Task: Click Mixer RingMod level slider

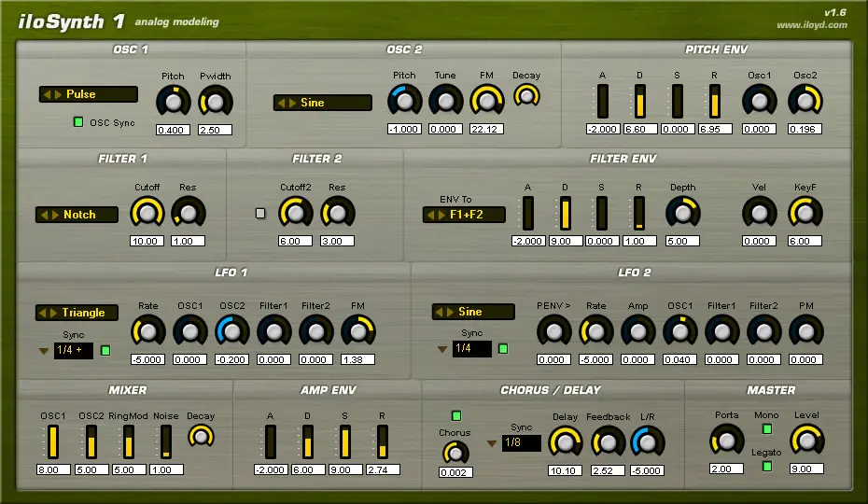Action: 129,442
